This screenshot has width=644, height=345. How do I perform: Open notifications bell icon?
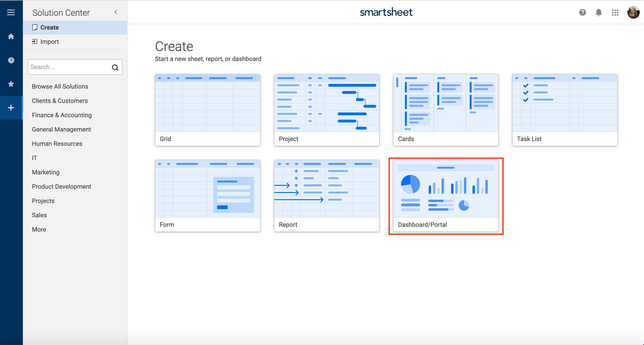coord(599,12)
